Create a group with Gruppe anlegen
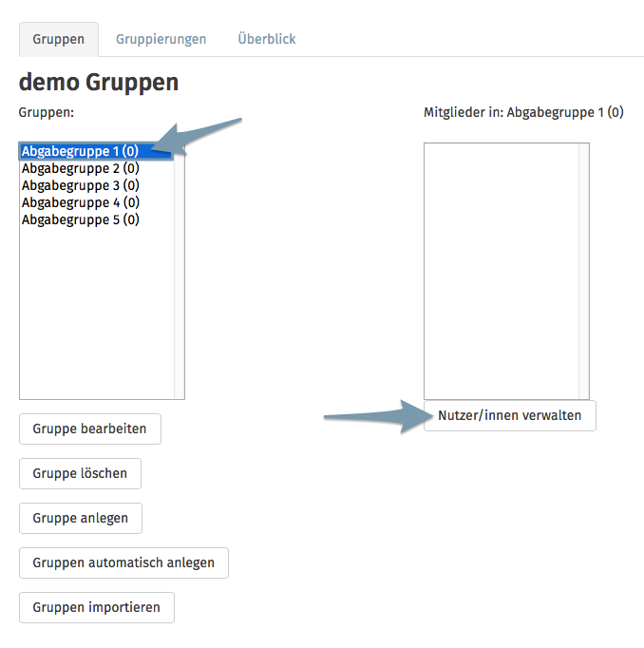644x648 pixels. click(x=81, y=518)
